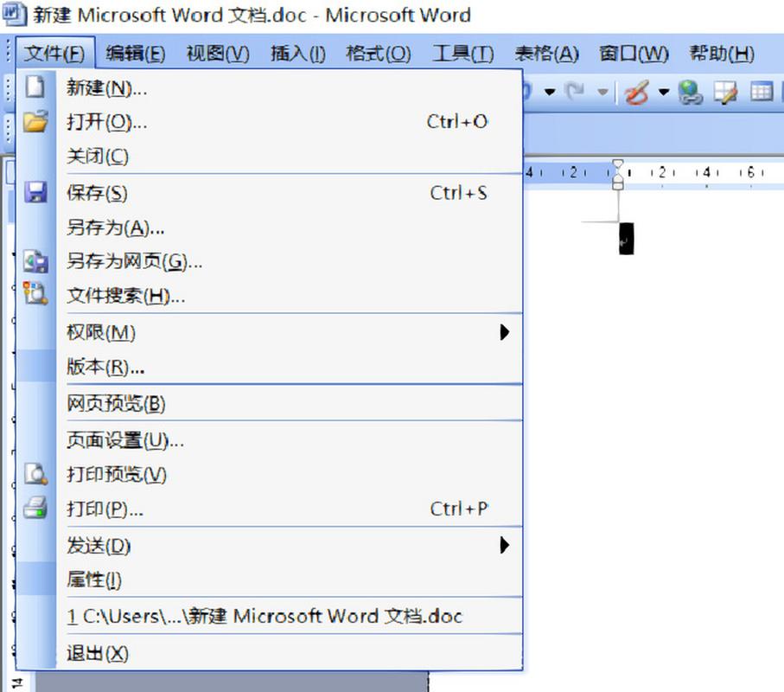Click the red ink pen toolbar icon
784x692 pixels.
coord(636,92)
